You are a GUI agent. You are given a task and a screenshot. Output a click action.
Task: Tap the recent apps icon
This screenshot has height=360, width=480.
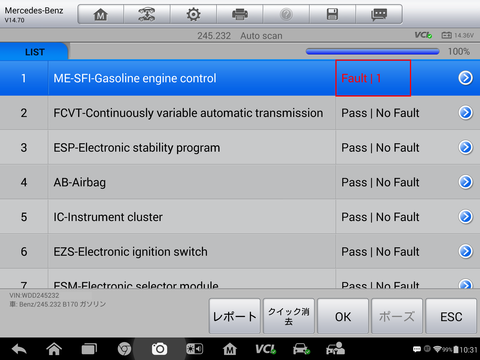tap(89, 349)
